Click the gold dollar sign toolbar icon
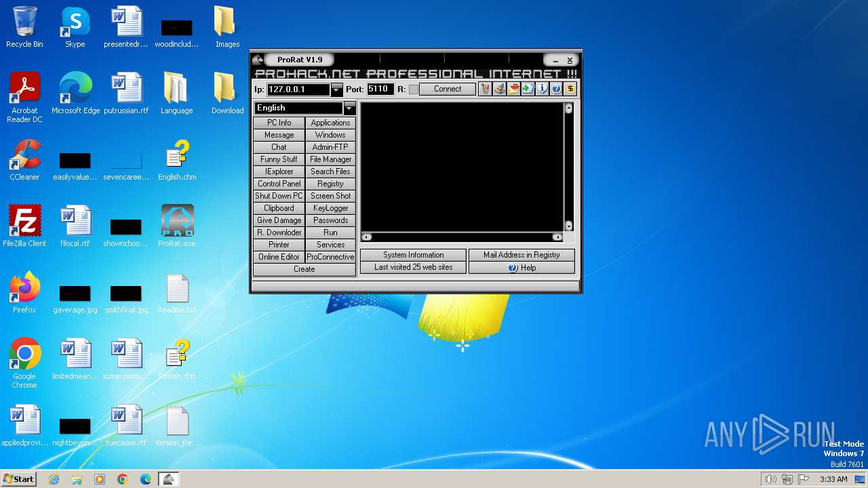 point(570,89)
